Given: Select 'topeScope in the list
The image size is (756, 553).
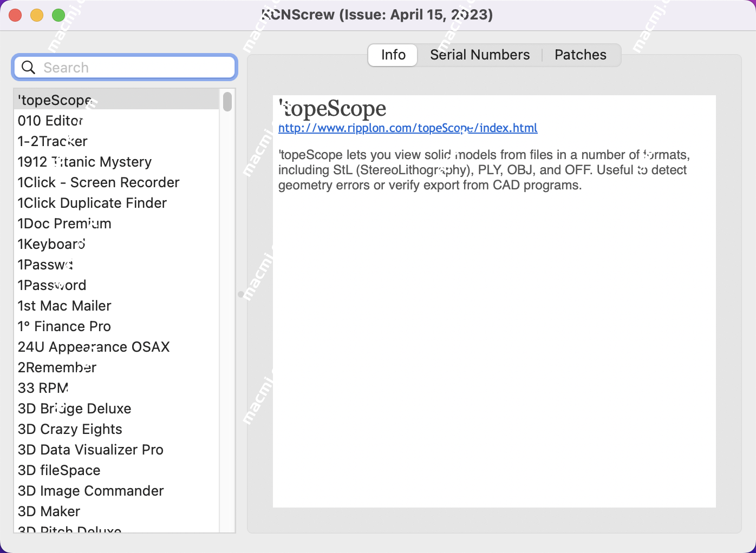Looking at the screenshot, I should [116, 100].
